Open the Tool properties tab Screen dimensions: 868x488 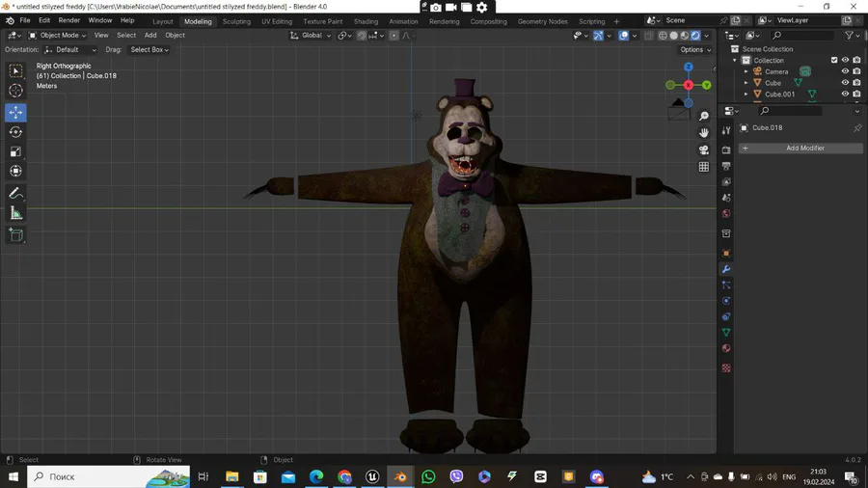(x=726, y=130)
